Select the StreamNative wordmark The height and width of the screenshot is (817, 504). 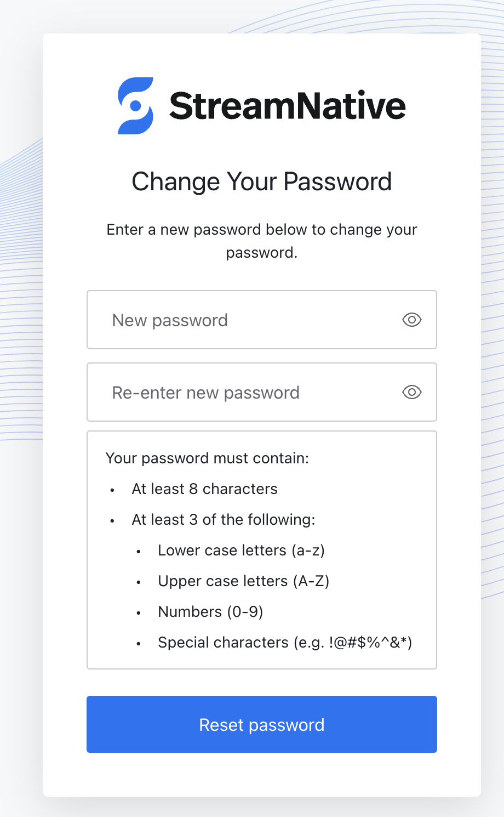(x=288, y=105)
